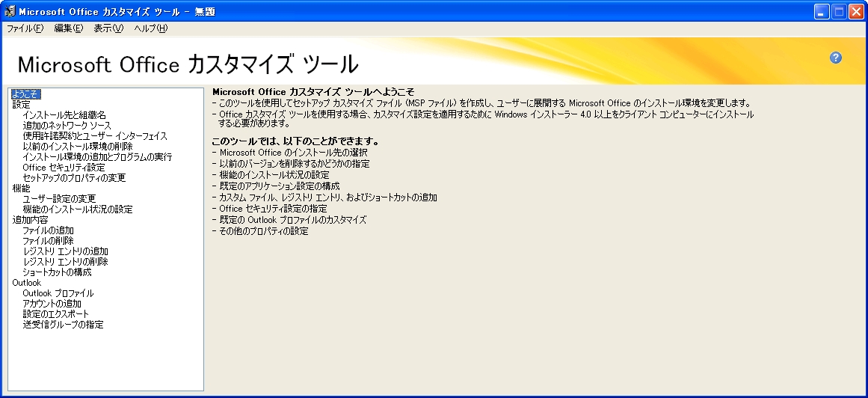Open 機能のインストール状況の設定 page
Image resolution: width=868 pixels, height=398 pixels.
pos(78,209)
